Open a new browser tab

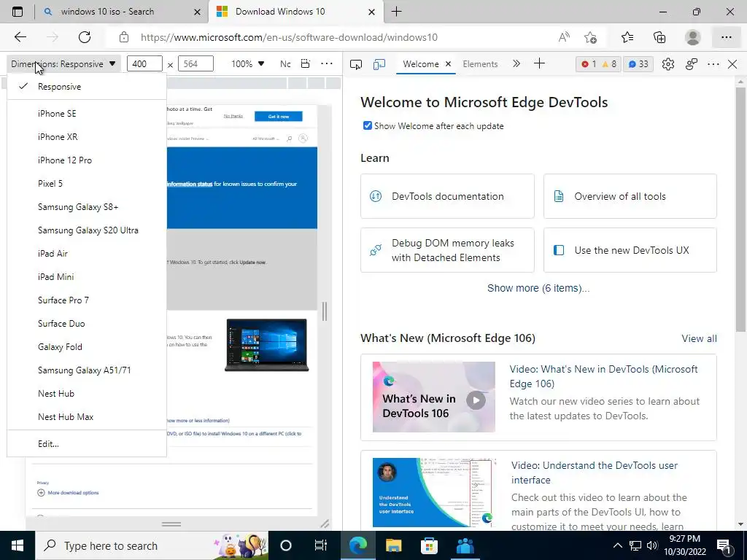pyautogui.click(x=396, y=12)
